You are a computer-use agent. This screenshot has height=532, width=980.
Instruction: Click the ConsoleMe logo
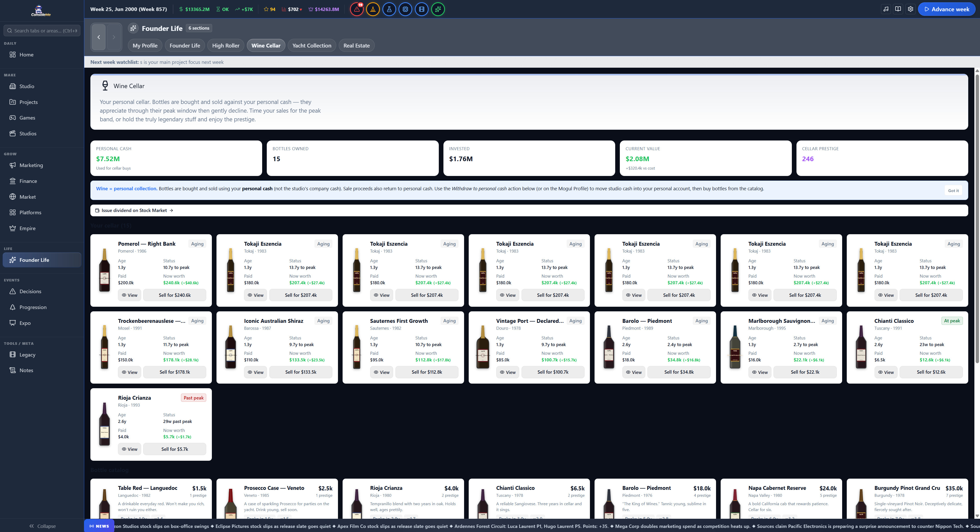41,11
